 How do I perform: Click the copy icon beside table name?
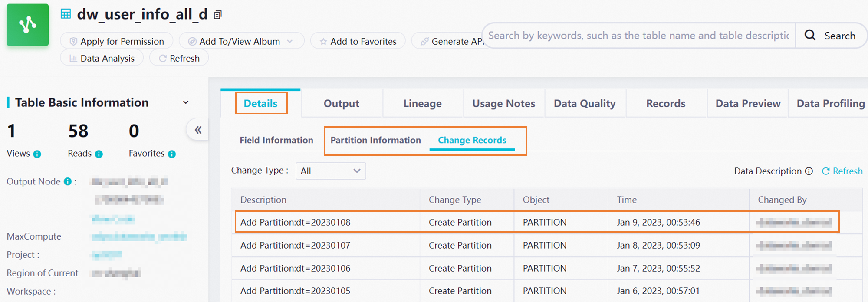click(x=218, y=15)
